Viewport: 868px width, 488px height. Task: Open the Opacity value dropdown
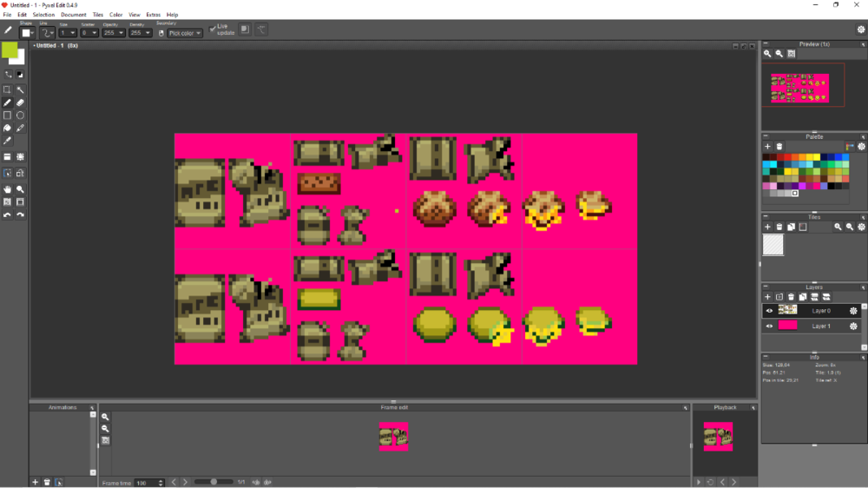click(x=114, y=33)
